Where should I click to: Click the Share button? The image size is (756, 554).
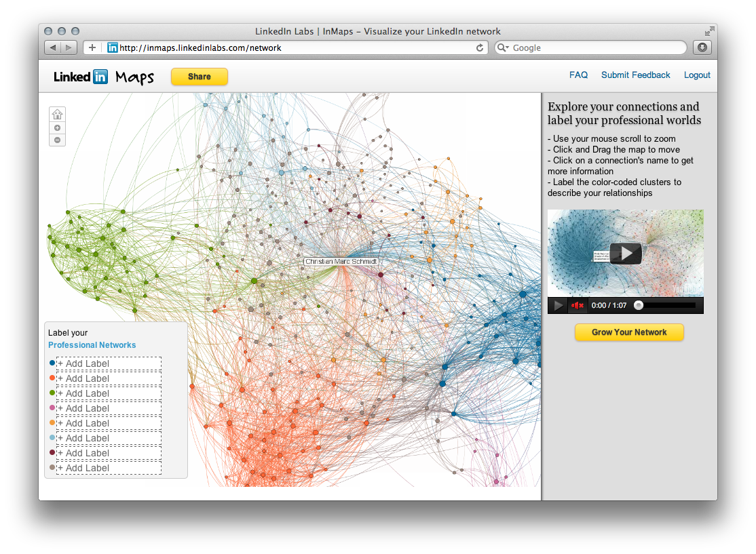pyautogui.click(x=199, y=77)
